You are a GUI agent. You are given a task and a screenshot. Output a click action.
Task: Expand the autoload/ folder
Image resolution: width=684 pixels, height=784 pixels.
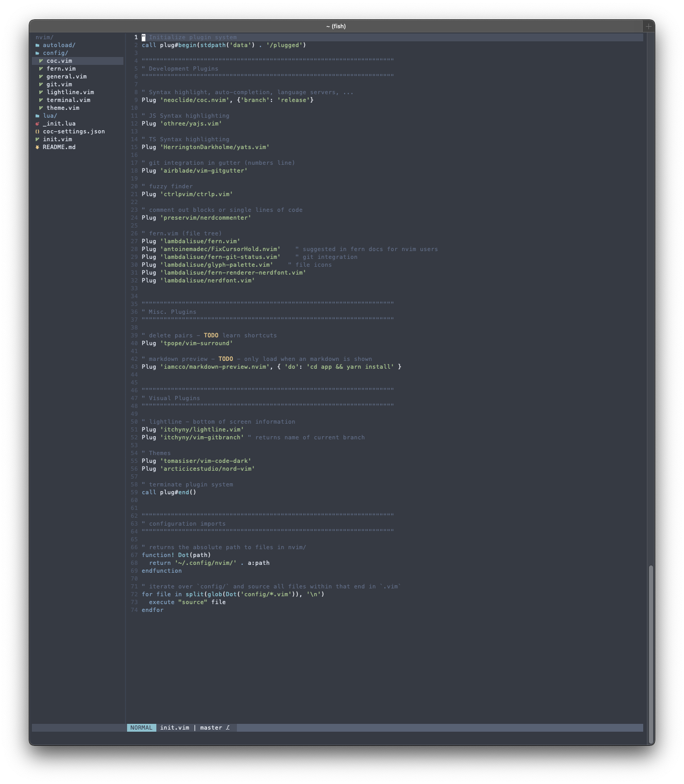tap(59, 45)
